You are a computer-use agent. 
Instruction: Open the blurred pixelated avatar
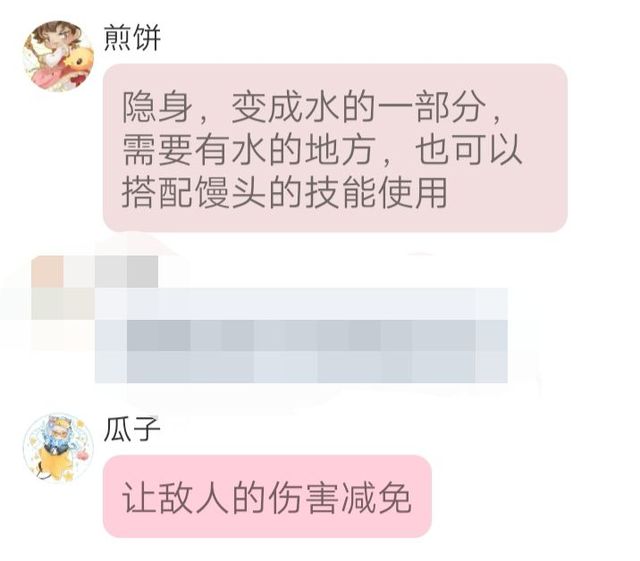tap(63, 304)
